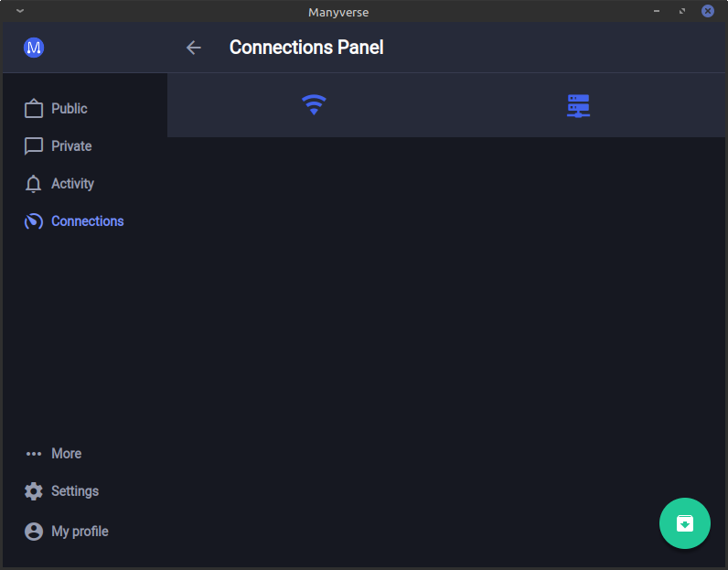Close the Manyverse window
This screenshot has height=570, width=728.
(708, 11)
